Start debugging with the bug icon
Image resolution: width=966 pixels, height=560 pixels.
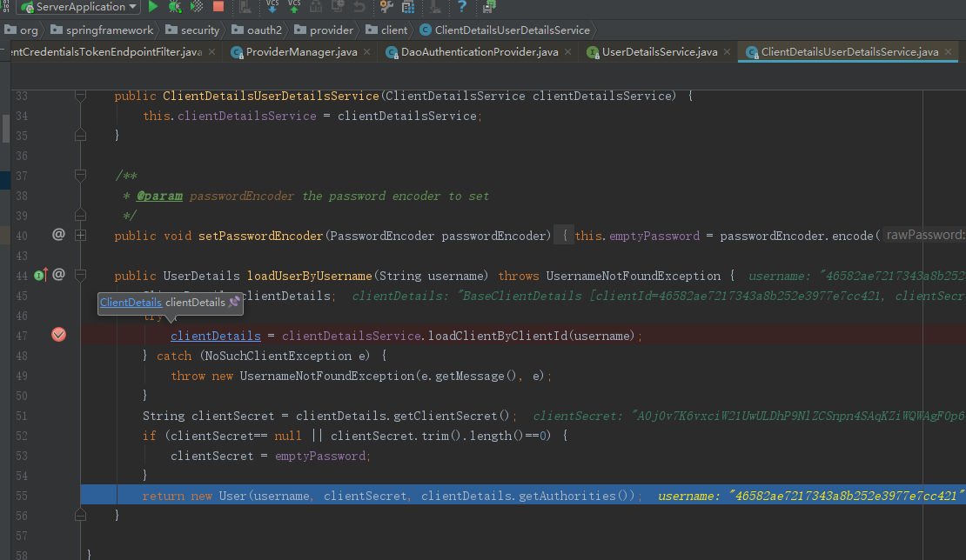coord(175,7)
